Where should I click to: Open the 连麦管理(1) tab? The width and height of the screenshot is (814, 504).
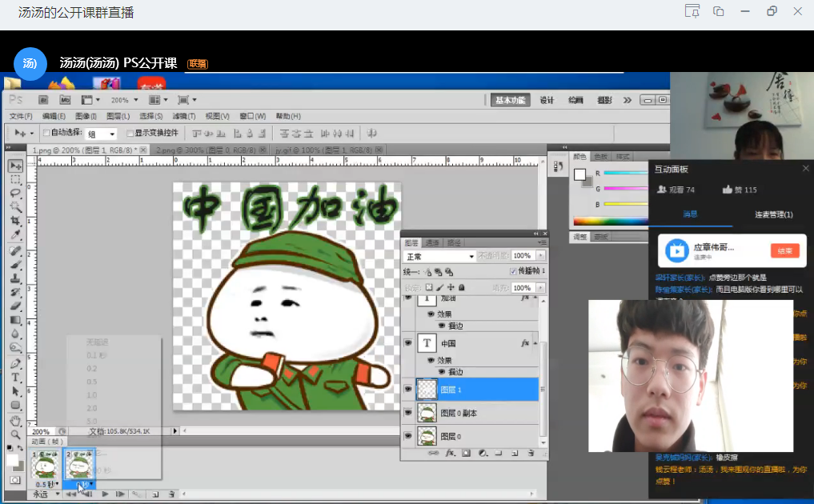pyautogui.click(x=773, y=214)
